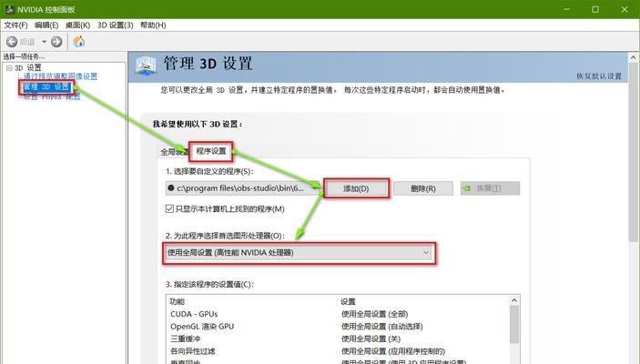Click the value 使用全局设置 (应用程序控制的)
The height and width of the screenshot is (364, 640).
pos(393,351)
